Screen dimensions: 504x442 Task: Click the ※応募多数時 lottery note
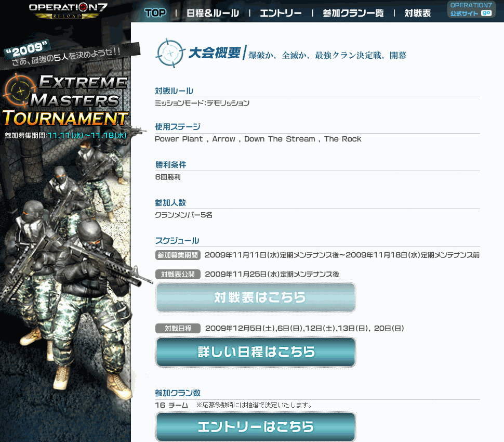(254, 405)
